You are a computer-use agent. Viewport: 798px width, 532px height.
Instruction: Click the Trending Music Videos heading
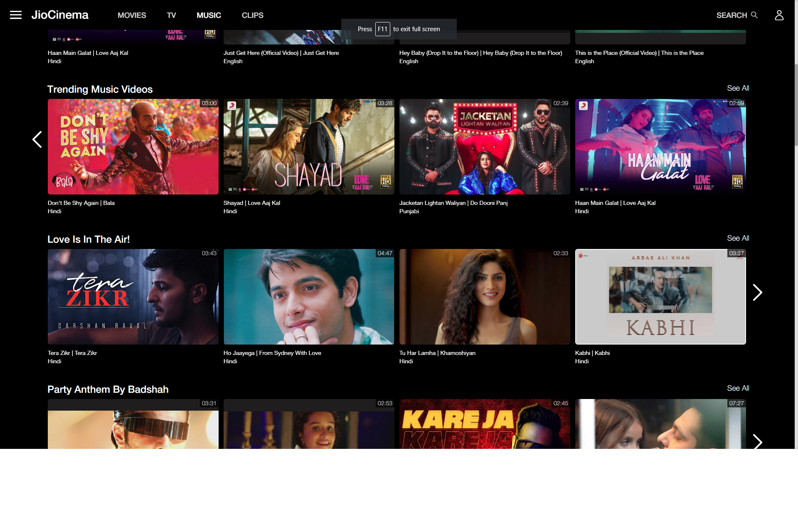(100, 89)
